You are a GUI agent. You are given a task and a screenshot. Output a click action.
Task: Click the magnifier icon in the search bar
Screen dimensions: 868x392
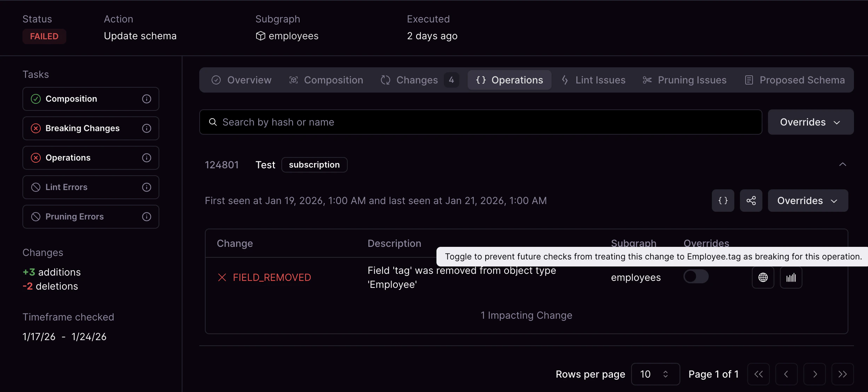pos(213,122)
